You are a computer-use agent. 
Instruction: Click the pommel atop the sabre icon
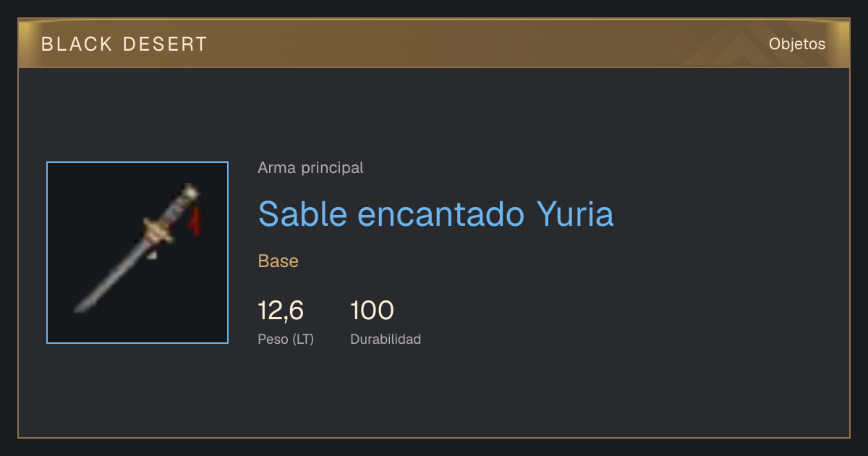click(191, 192)
